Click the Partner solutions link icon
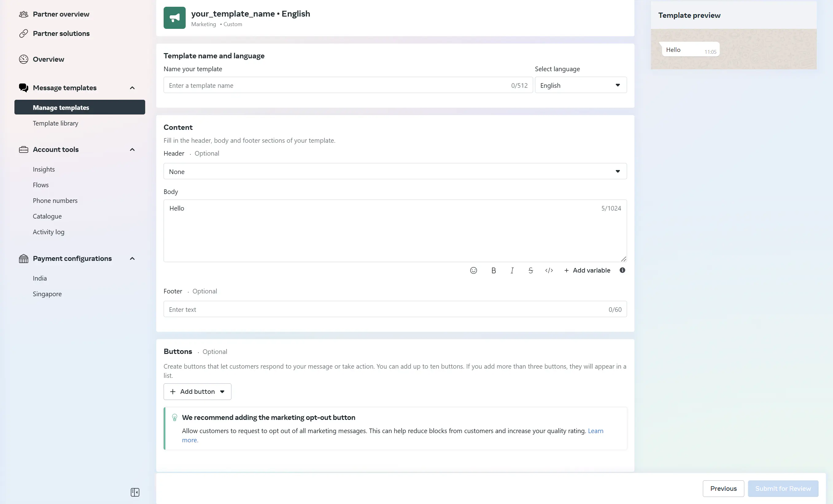 coord(23,33)
